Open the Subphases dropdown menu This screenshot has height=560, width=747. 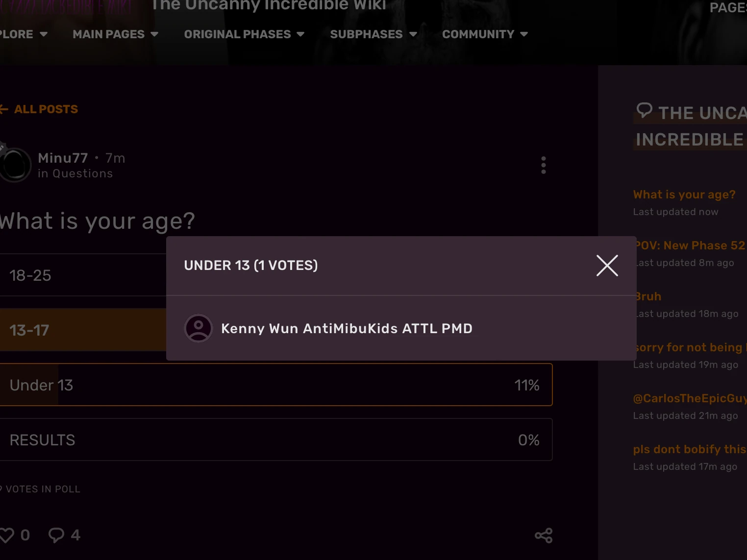(x=373, y=34)
